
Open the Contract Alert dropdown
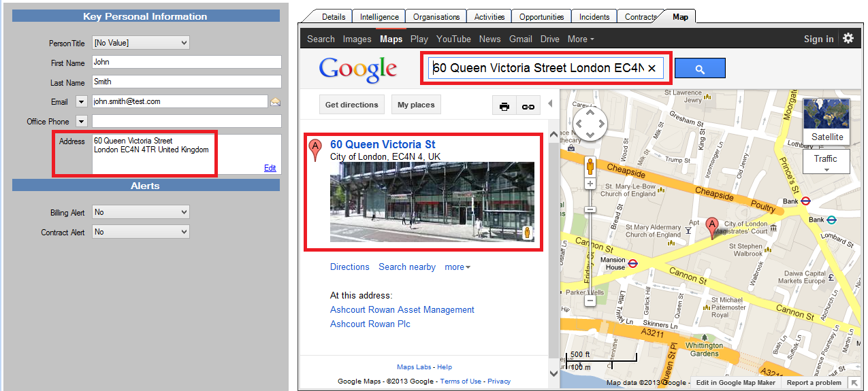pyautogui.click(x=140, y=232)
